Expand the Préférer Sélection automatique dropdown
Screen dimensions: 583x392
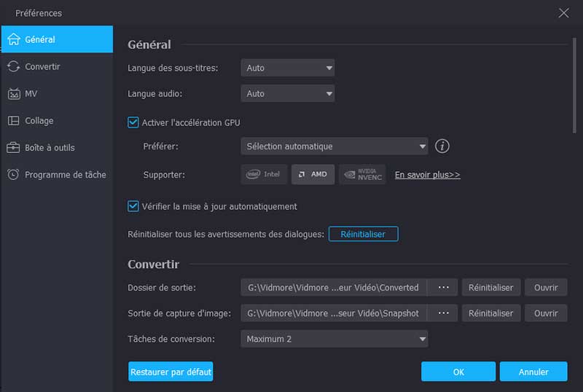(334, 146)
